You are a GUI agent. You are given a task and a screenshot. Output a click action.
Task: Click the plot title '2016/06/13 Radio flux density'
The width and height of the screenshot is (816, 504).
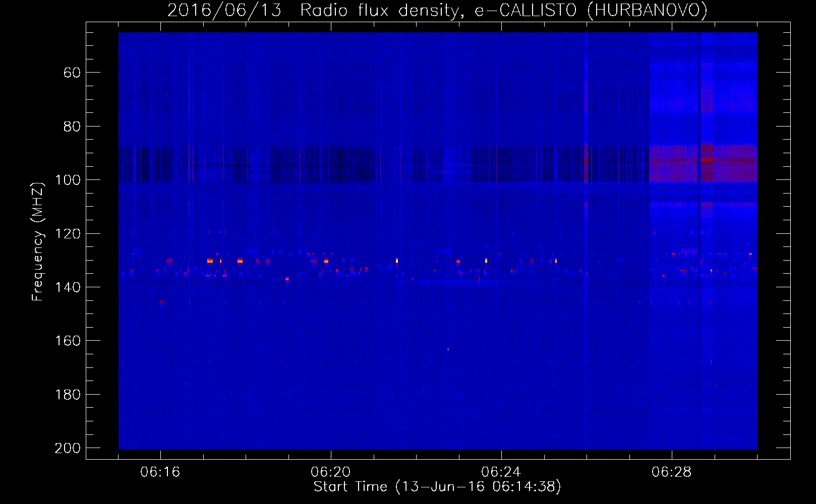coord(314,11)
